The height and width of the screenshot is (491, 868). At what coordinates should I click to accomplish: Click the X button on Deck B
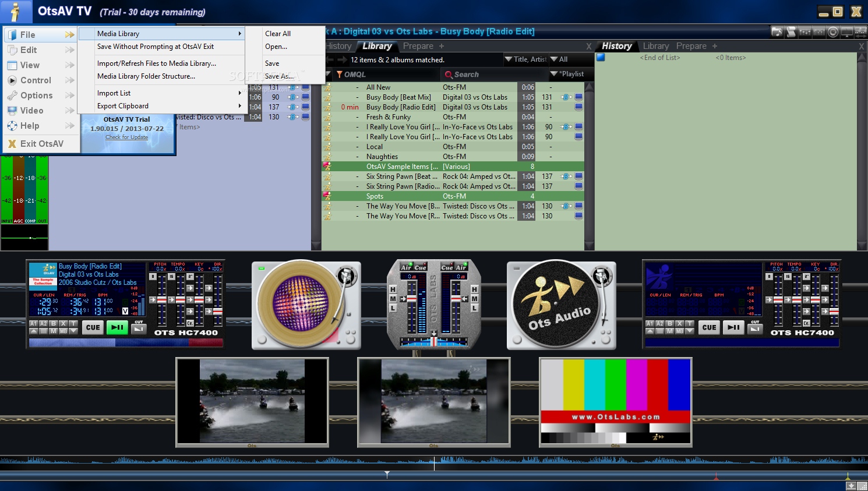point(679,323)
